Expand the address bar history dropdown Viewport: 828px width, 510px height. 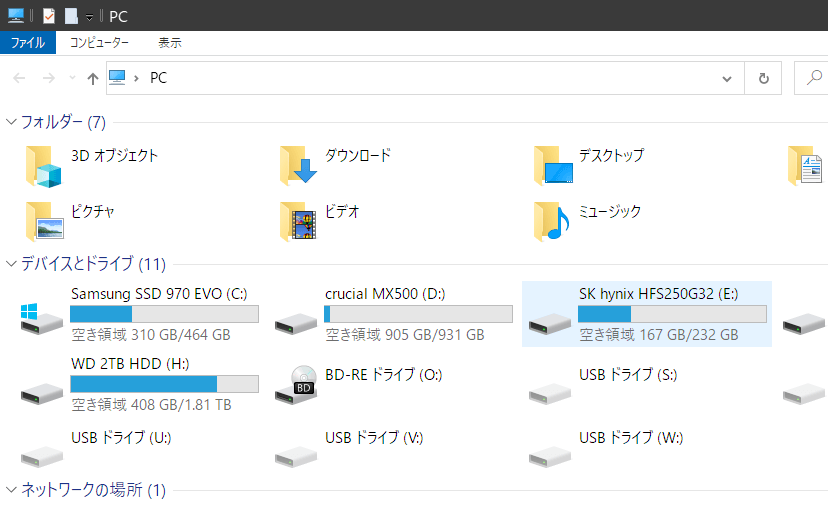coord(727,79)
